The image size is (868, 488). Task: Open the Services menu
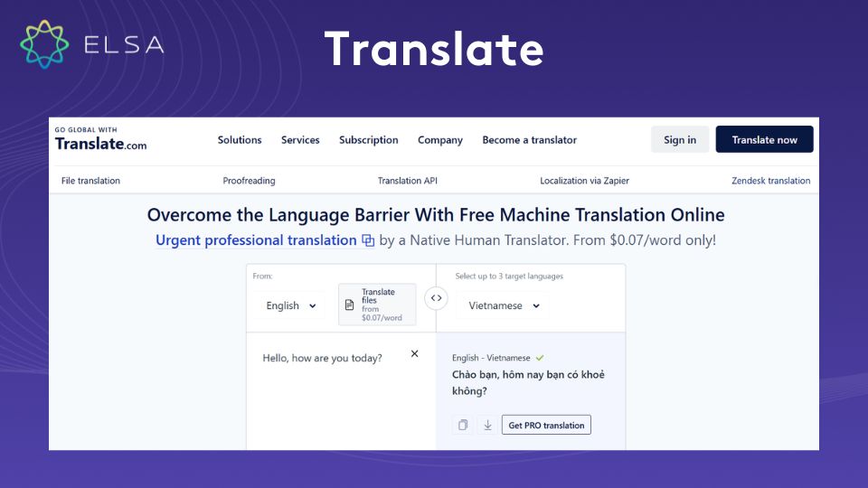point(300,140)
